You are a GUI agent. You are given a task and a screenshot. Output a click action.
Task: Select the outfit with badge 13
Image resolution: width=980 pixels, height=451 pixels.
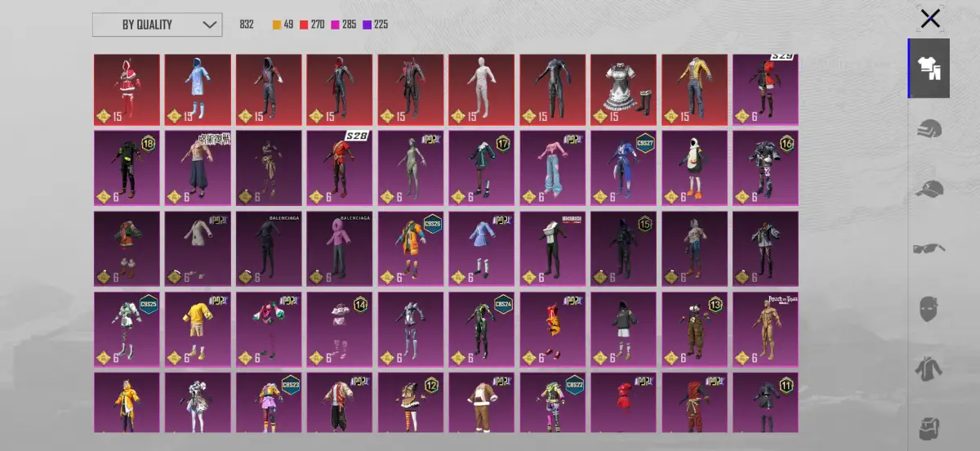point(695,329)
